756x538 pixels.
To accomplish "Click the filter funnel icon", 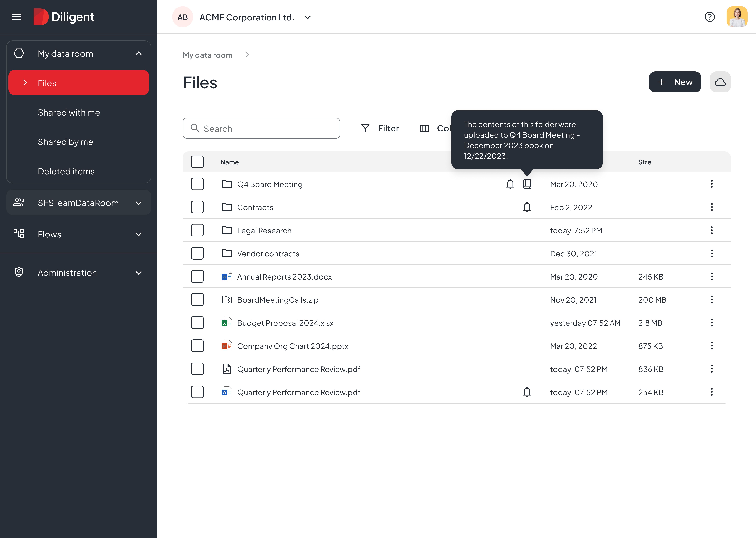I will (x=365, y=129).
